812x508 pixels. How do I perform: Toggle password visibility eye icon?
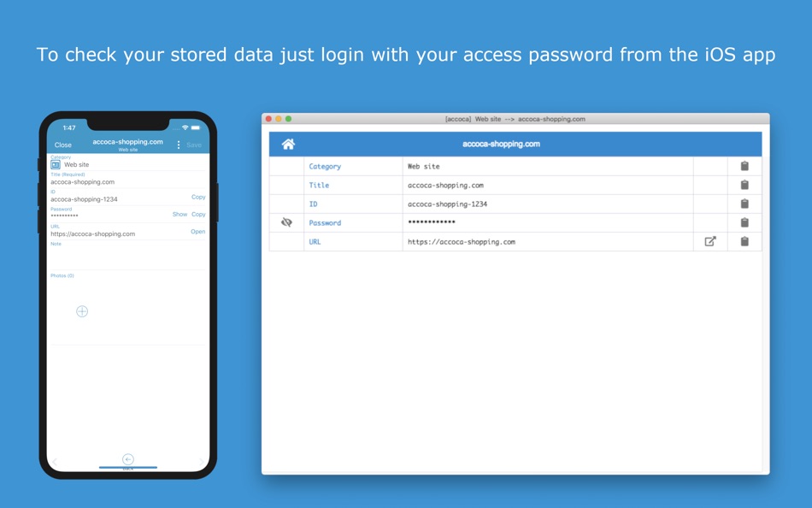(x=286, y=222)
